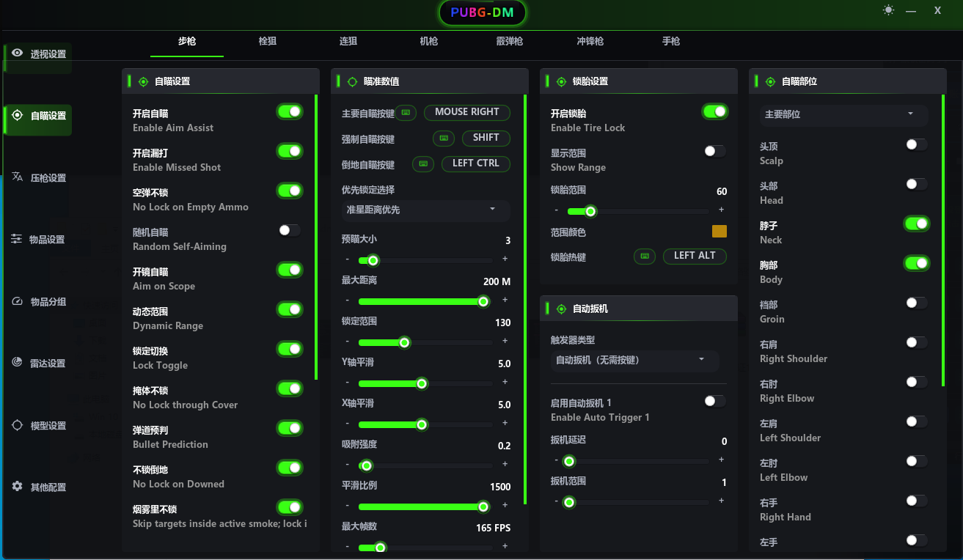963x560 pixels.
Task: Toggle the 弹道预判 Bullet Prediction switch
Action: [290, 428]
